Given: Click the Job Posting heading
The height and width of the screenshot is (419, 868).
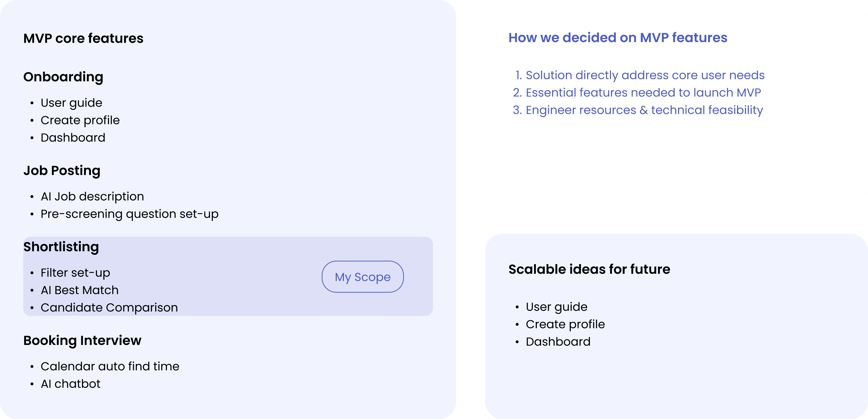Looking at the screenshot, I should point(62,171).
